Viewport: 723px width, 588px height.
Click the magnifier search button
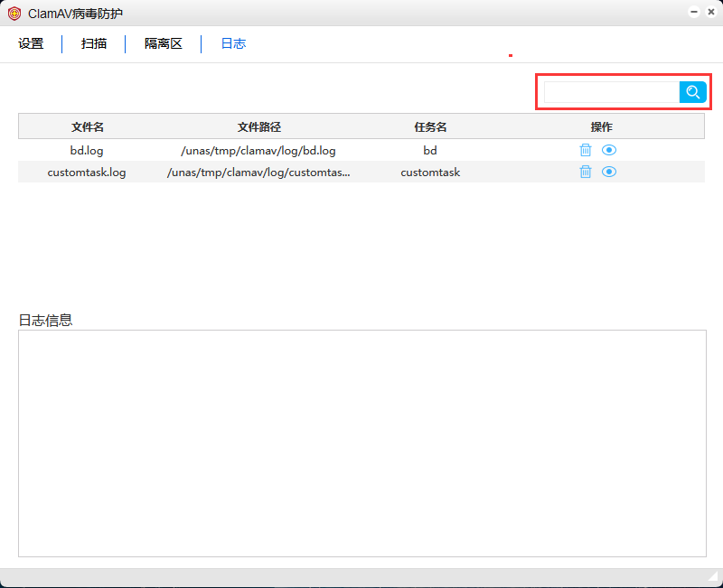693,92
